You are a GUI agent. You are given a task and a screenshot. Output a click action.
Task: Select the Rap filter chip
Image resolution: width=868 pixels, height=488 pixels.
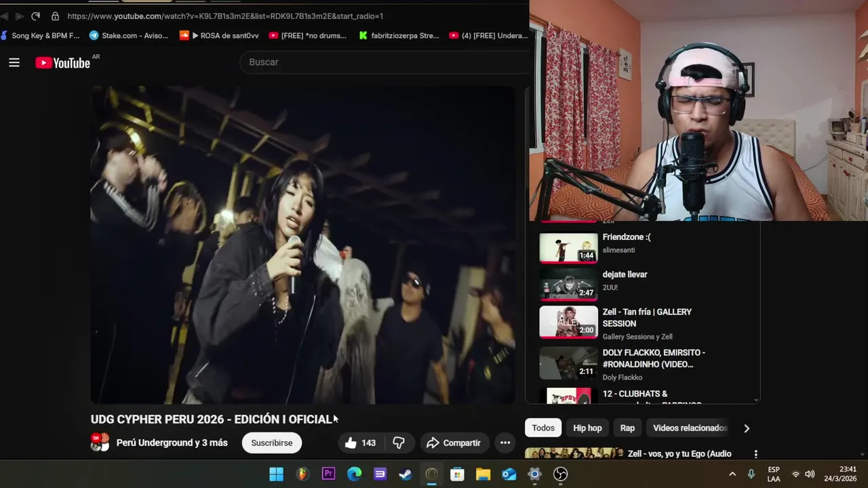coord(627,428)
